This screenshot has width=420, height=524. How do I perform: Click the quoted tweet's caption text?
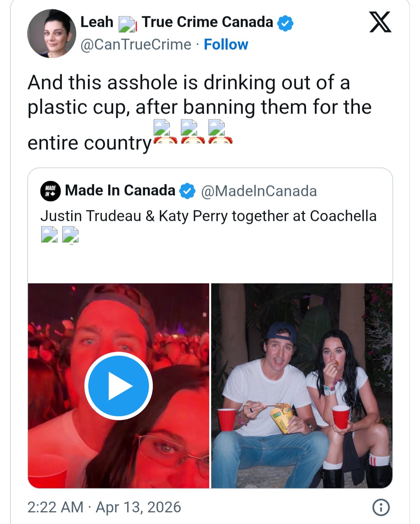point(208,217)
